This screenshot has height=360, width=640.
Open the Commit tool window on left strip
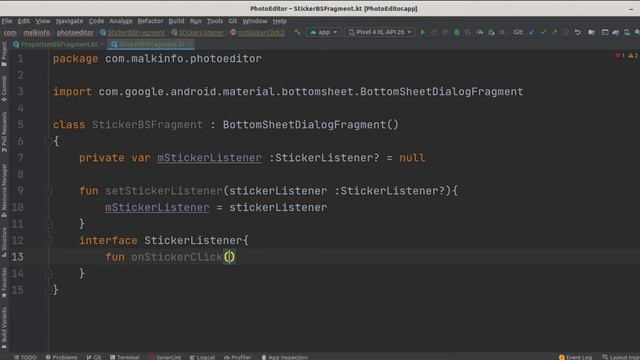point(4,88)
